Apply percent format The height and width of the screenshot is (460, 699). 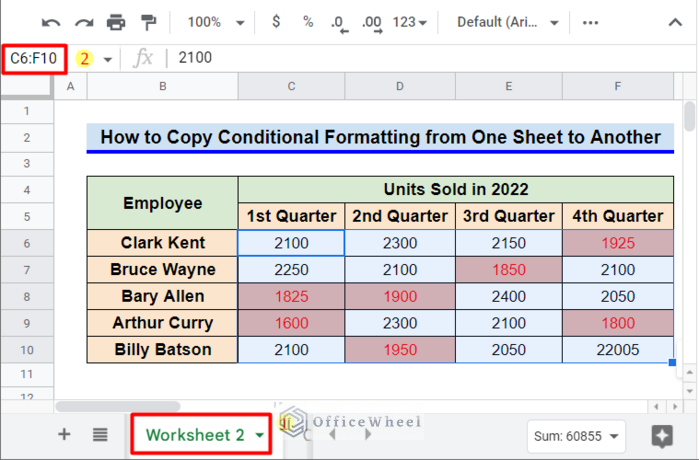308,22
